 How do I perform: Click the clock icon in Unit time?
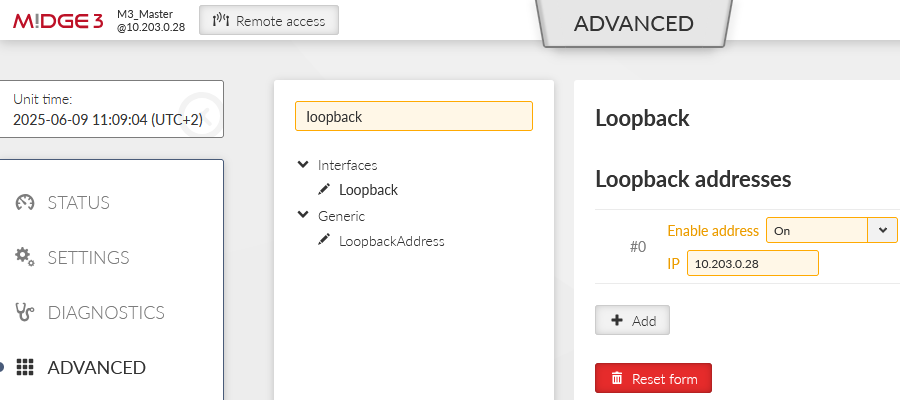200,114
